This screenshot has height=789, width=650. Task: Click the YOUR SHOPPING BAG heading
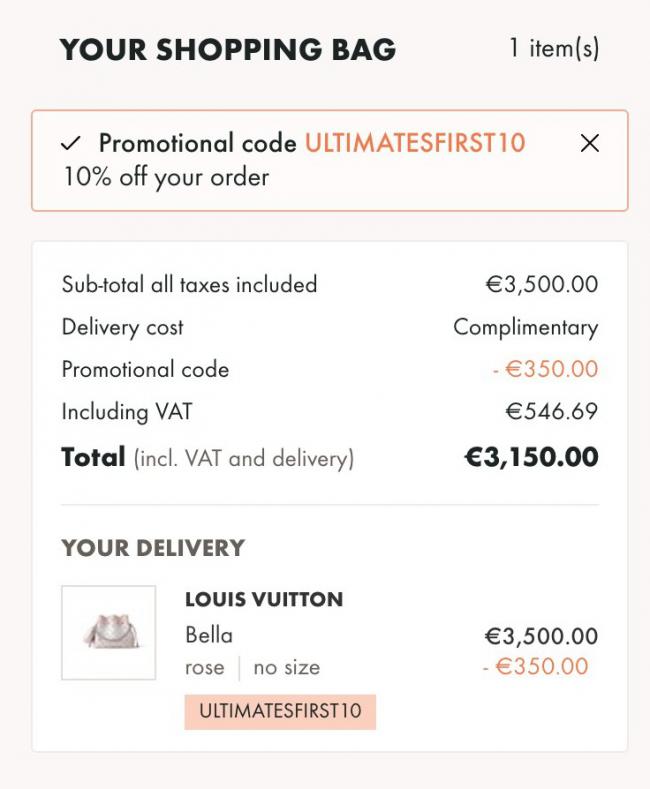[228, 49]
